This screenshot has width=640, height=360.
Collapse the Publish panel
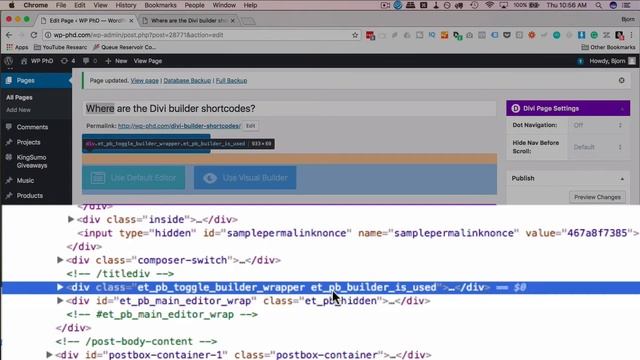click(622, 179)
